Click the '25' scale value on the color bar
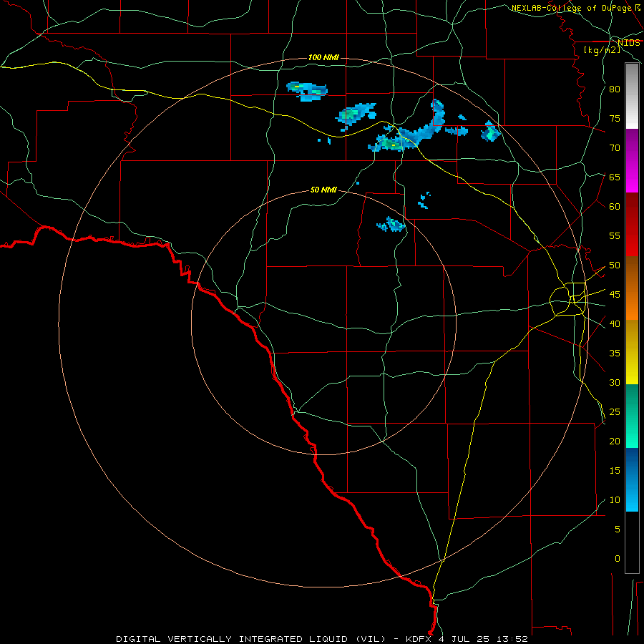The image size is (644, 644). [x=615, y=412]
